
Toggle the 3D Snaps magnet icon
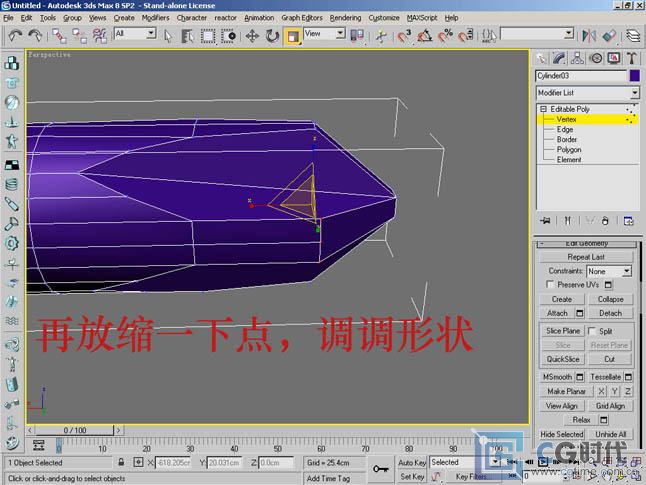click(x=404, y=36)
